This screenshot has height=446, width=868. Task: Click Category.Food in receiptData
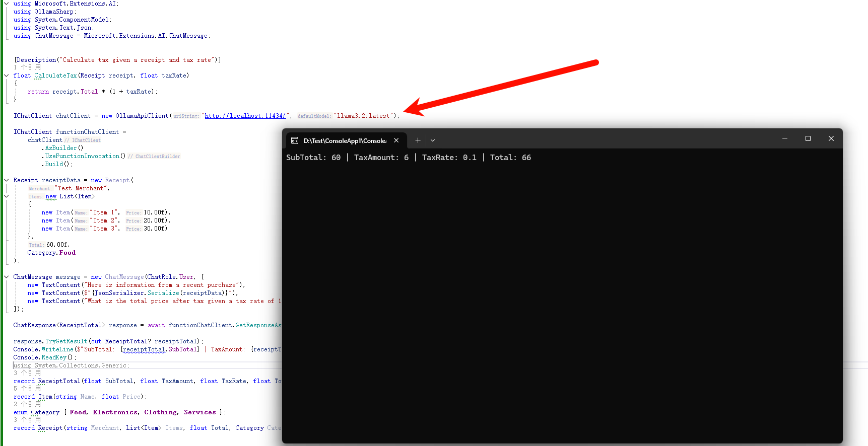point(51,253)
